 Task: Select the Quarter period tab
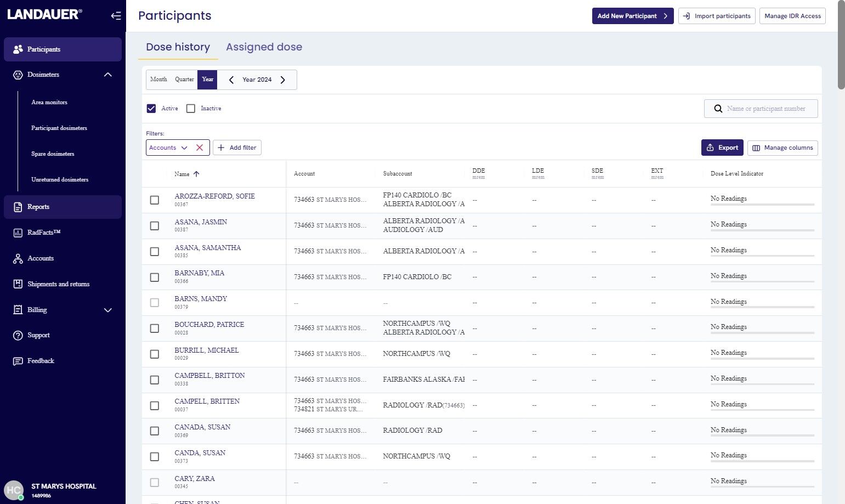click(184, 80)
